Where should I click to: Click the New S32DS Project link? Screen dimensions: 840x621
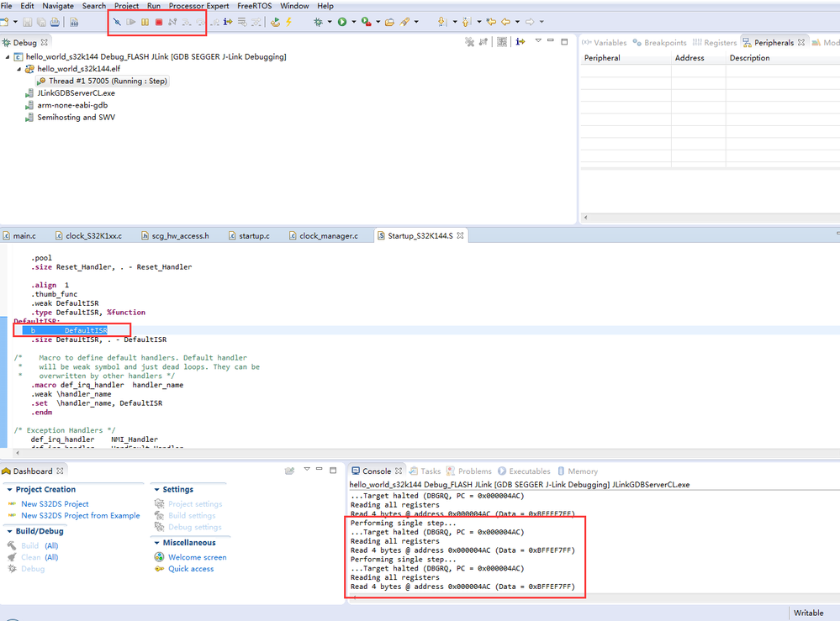click(55, 503)
